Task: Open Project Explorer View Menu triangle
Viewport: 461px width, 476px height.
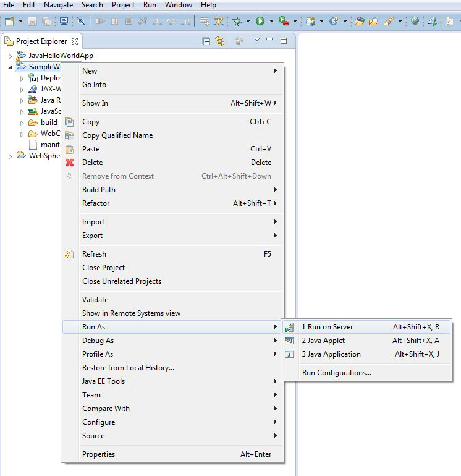Action: pyautogui.click(x=257, y=40)
